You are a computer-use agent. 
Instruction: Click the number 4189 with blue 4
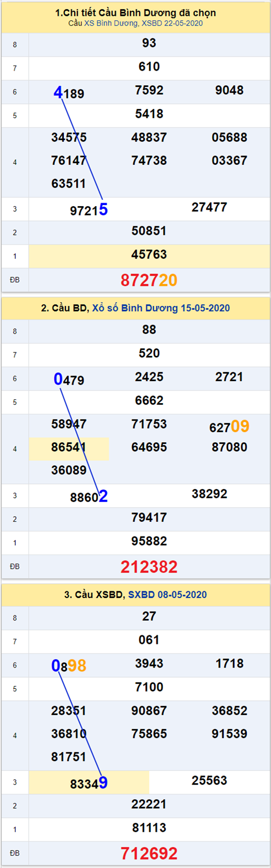(x=69, y=93)
